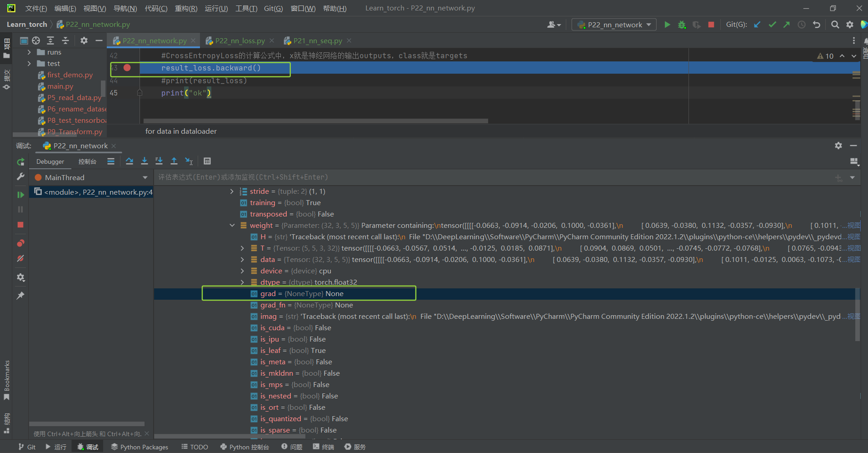Viewport: 868px width, 453px height.
Task: Collapse all nodes in the project panel
Action: [x=65, y=40]
